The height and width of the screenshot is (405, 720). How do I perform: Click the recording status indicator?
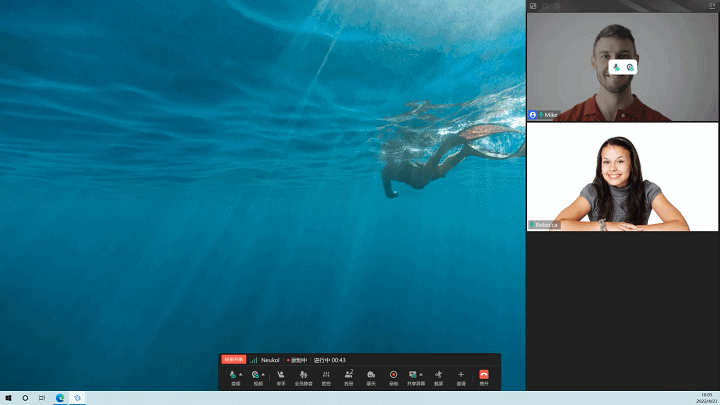click(297, 360)
